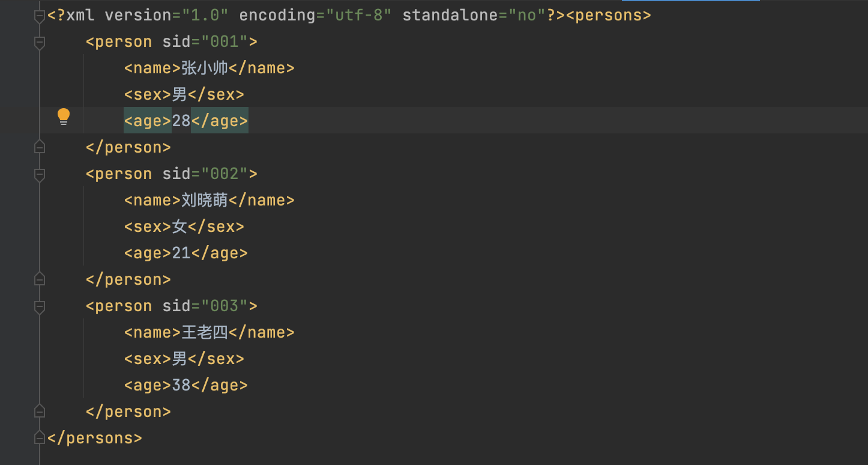
Task: Place cursor on name 张小帅
Action: pyautogui.click(x=205, y=68)
